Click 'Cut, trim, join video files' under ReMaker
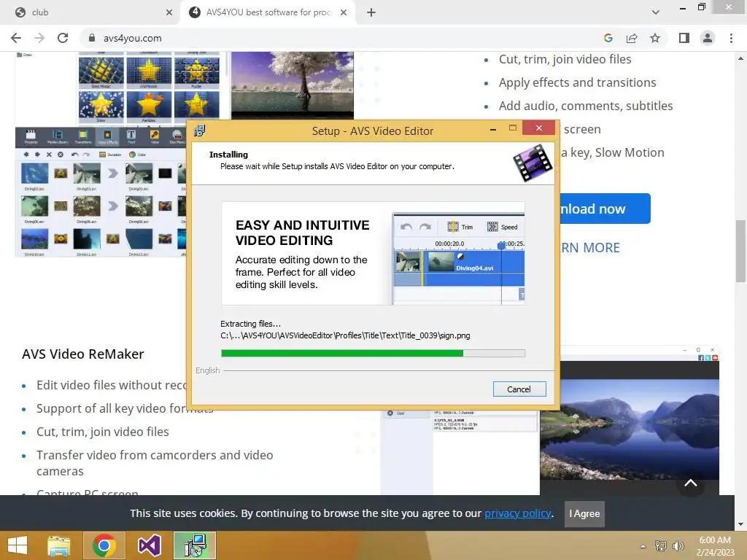 coord(103,432)
